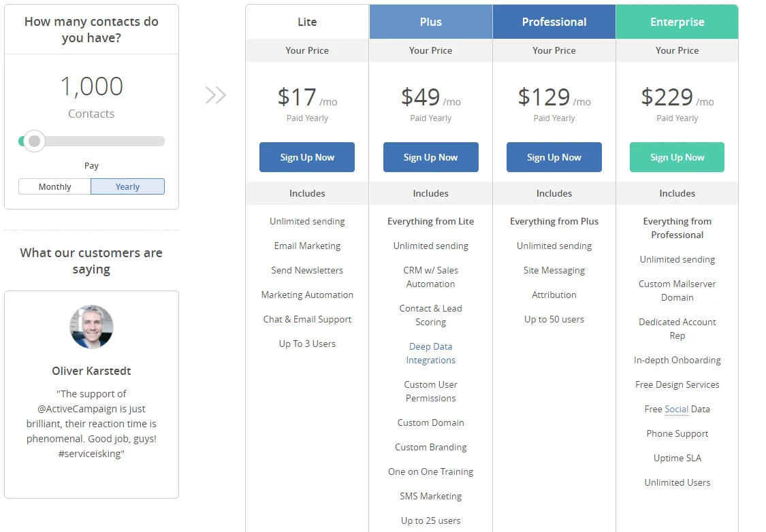Click the gray slider track

coord(109,142)
